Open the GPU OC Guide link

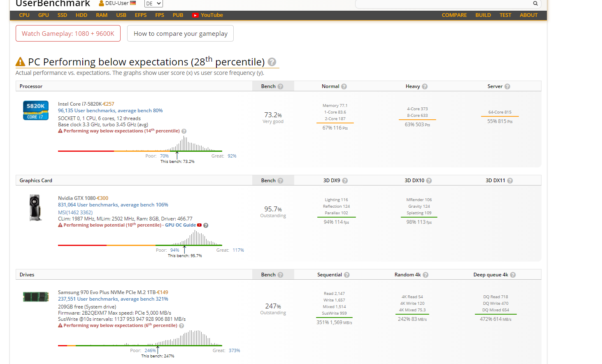180,225
